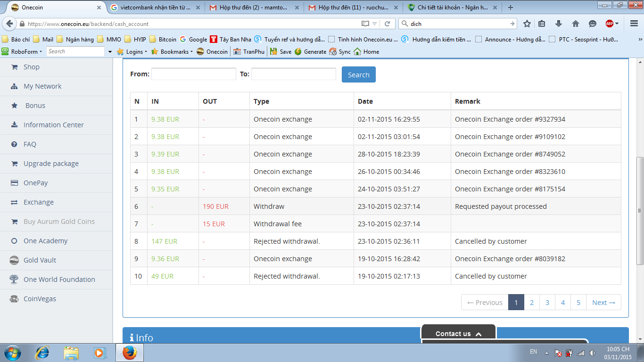Click the Exchange arrows icon
The image size is (644, 362).
[14, 202]
